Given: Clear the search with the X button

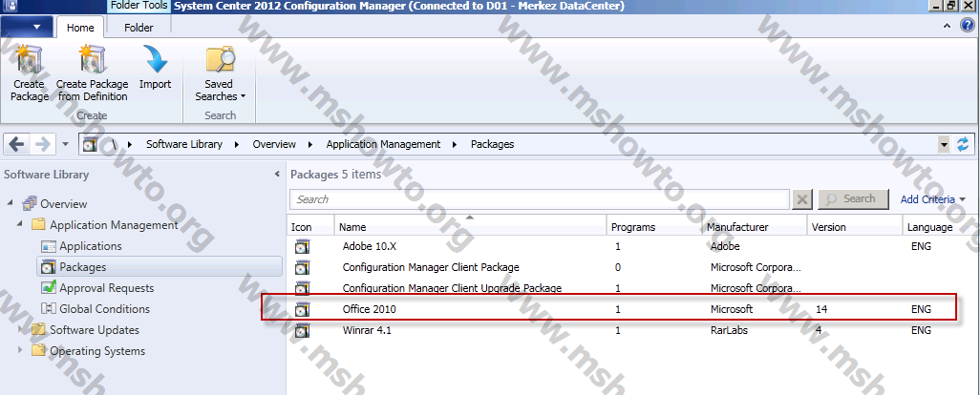Looking at the screenshot, I should tap(802, 199).
